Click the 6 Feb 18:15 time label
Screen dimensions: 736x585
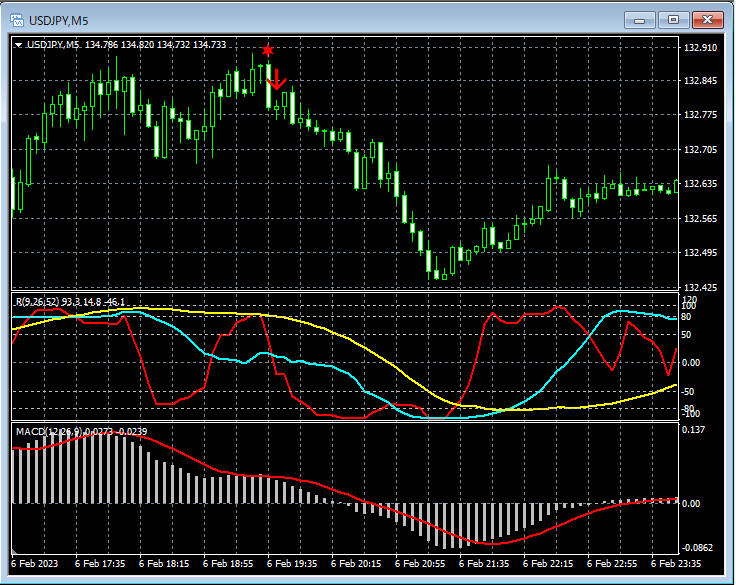(x=164, y=564)
